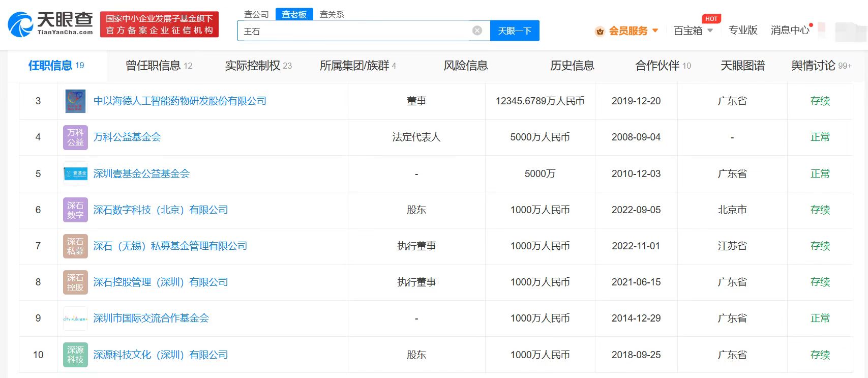Open the 实际控制权 tab
The width and height of the screenshot is (868, 378).
[258, 66]
